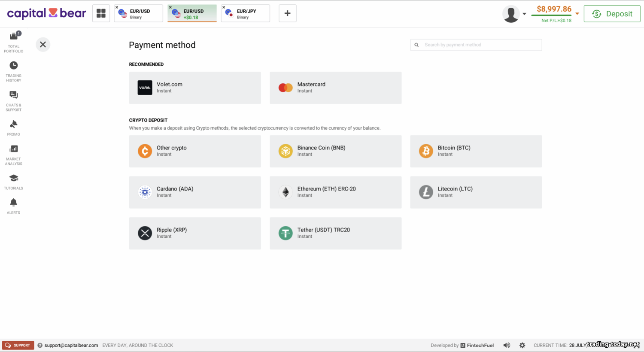Close the payment method panel
This screenshot has width=644, height=352.
point(43,44)
